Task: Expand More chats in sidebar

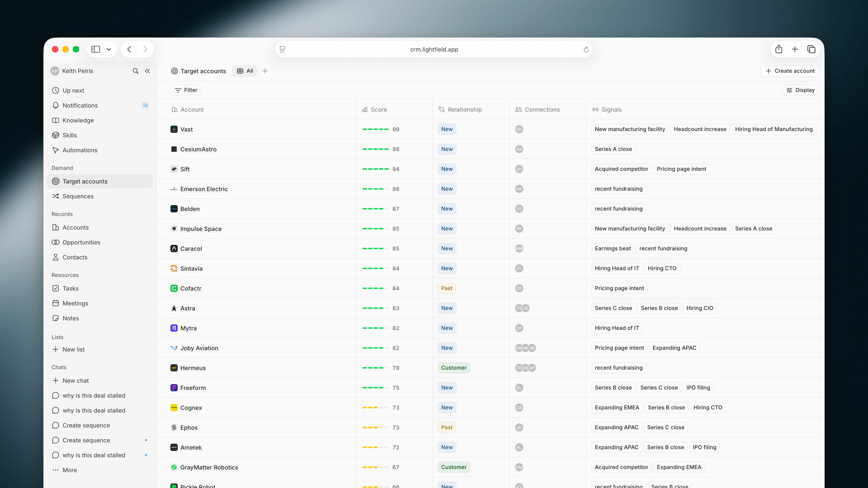Action: click(100, 470)
